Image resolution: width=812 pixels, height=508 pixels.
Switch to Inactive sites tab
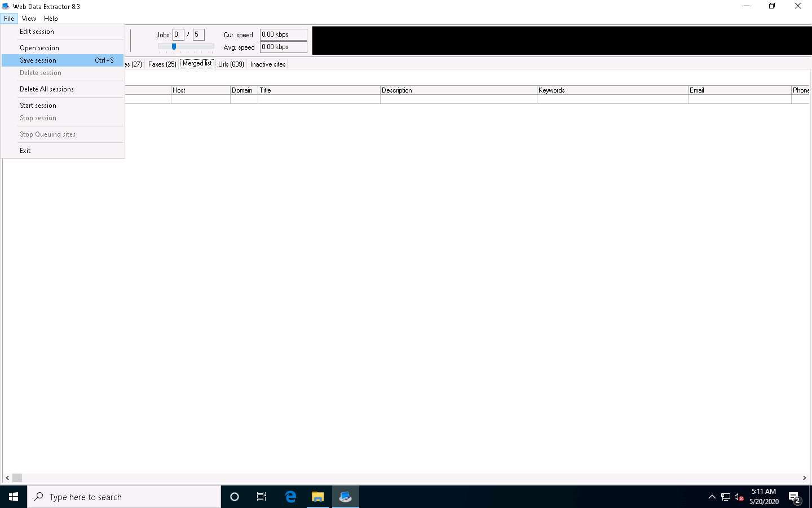point(268,64)
